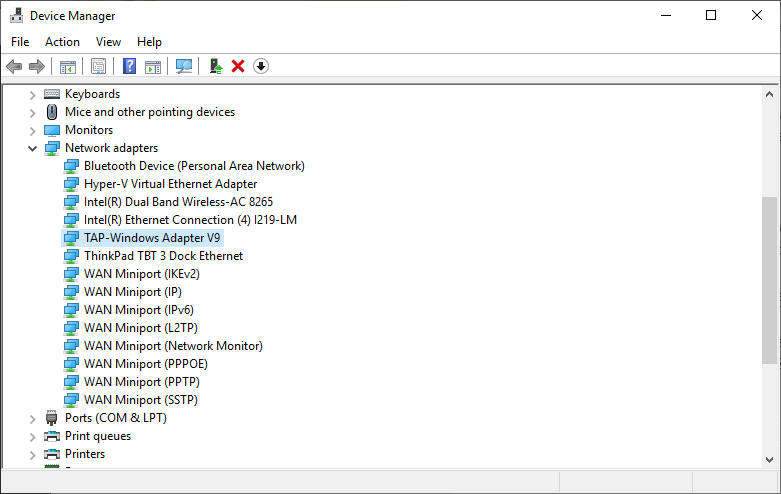
Task: Expand the Keyboards category
Action: [32, 95]
